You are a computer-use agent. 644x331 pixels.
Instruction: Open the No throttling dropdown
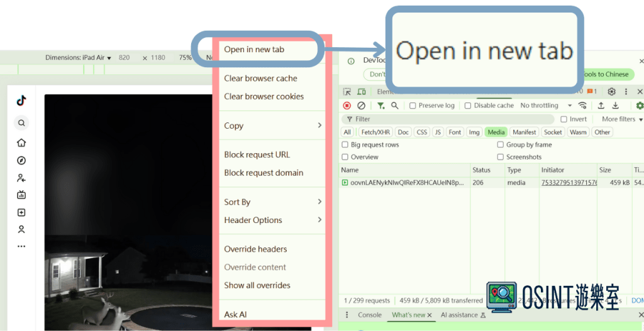pyautogui.click(x=546, y=106)
